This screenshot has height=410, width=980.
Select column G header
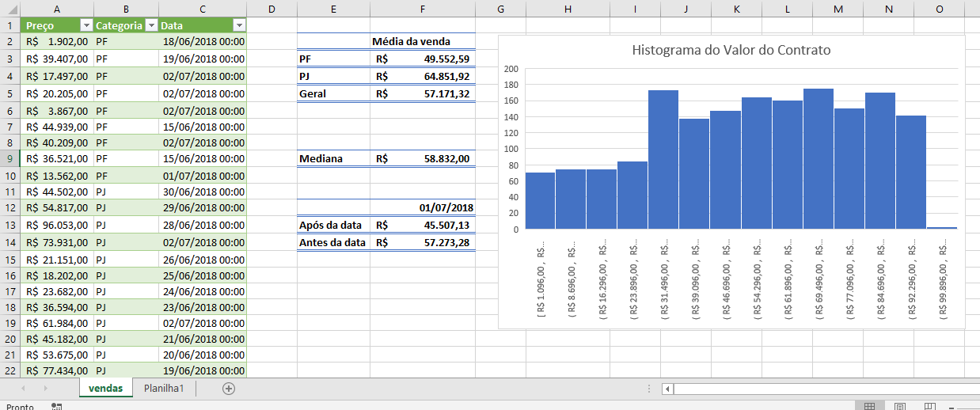point(500,9)
